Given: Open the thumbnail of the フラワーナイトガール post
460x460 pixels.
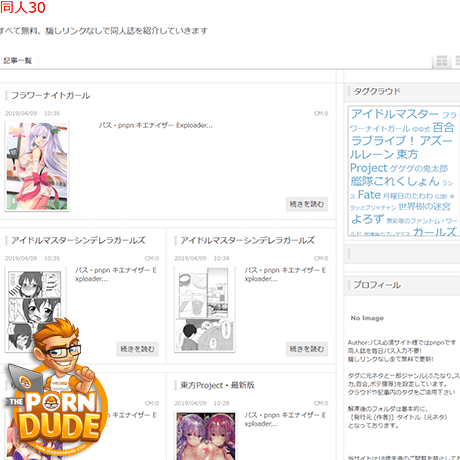Looking at the screenshot, I should (37, 166).
